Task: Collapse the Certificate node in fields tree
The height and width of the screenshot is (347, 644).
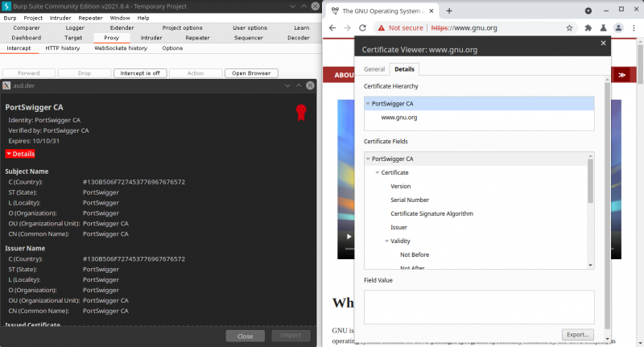Action: (377, 172)
